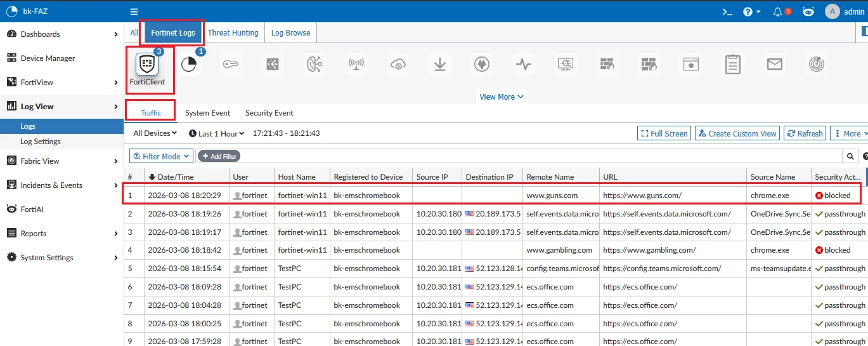The width and height of the screenshot is (868, 346).
Task: Open the admin user menu
Action: 845,11
